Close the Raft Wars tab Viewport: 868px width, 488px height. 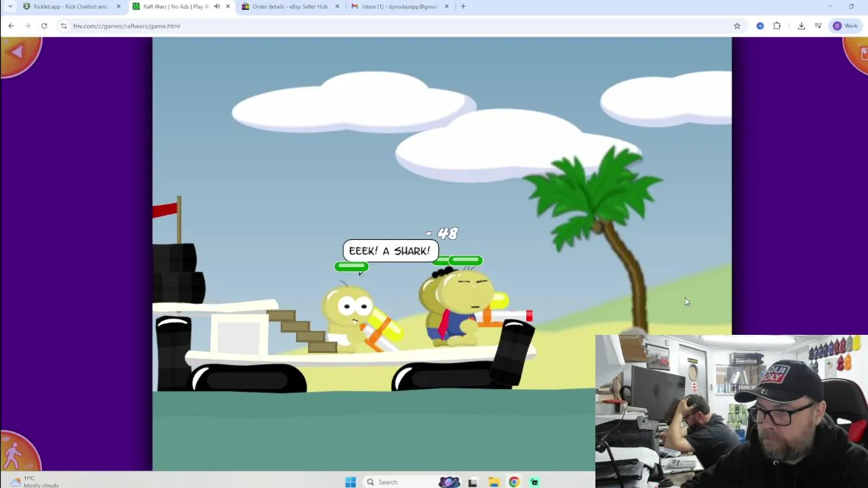click(x=228, y=7)
